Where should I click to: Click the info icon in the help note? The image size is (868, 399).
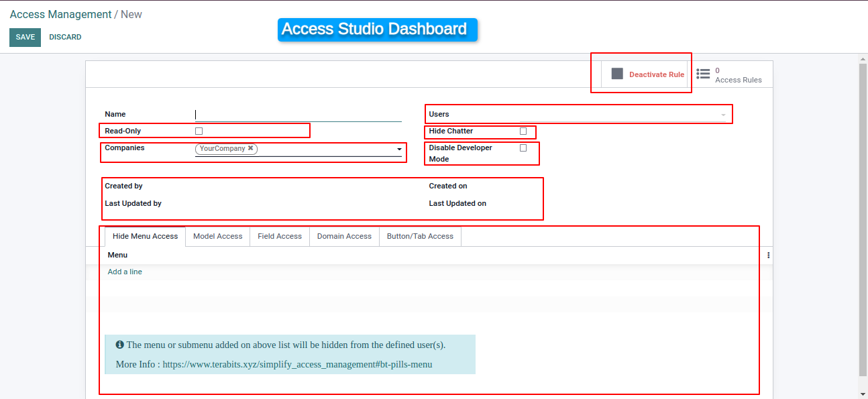pyautogui.click(x=119, y=345)
